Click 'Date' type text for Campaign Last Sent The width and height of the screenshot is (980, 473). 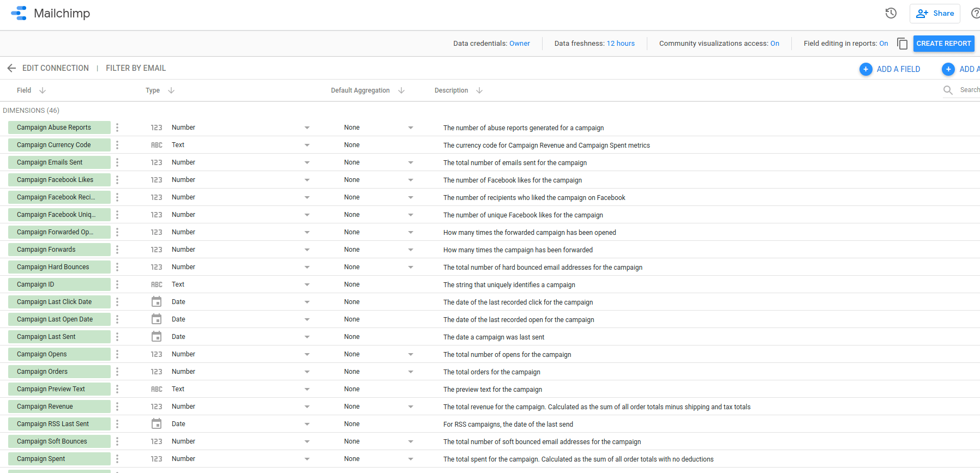[x=178, y=337]
